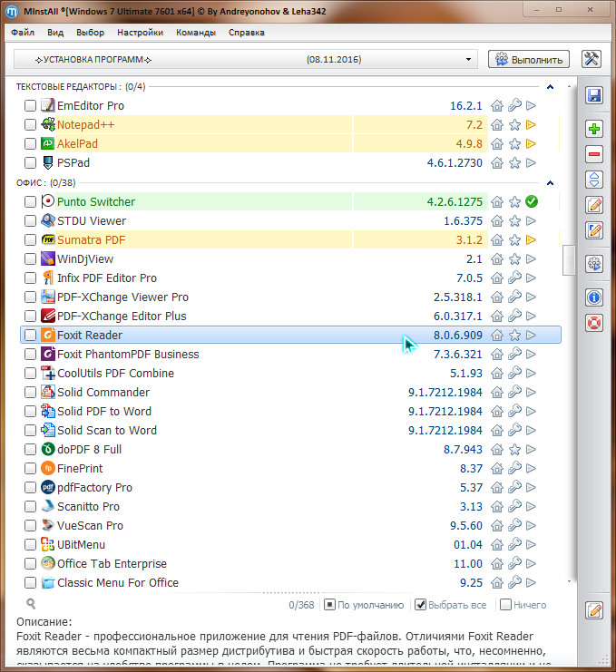
Task: Click the gear-with-arrow icon in the sidebar
Action: pyautogui.click(x=594, y=264)
